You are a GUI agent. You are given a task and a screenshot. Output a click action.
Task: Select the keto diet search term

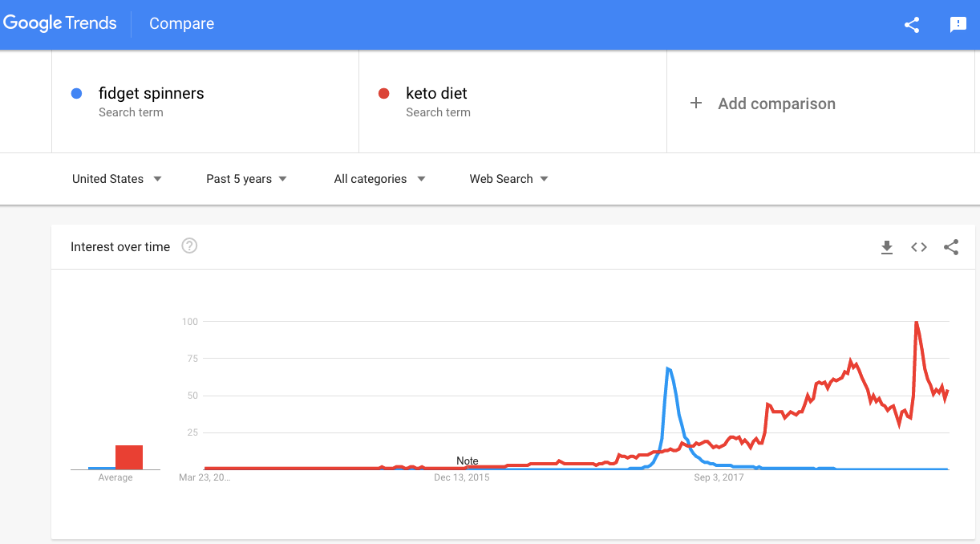coord(436,93)
